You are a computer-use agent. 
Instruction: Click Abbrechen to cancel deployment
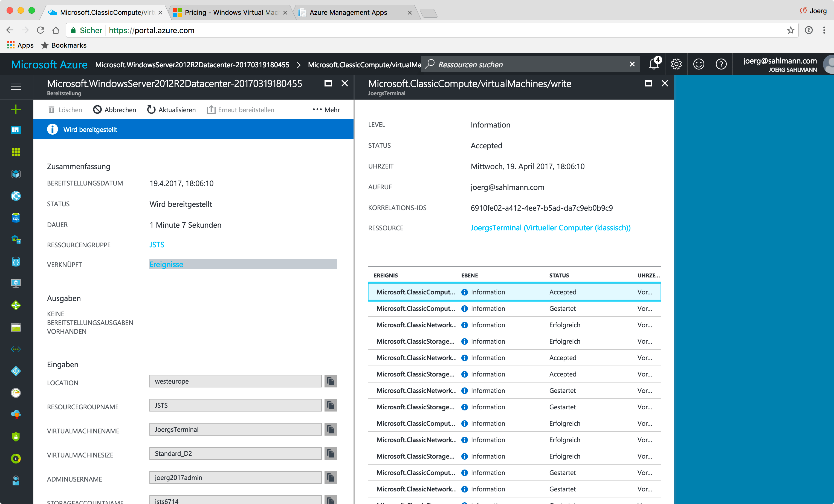click(x=114, y=110)
